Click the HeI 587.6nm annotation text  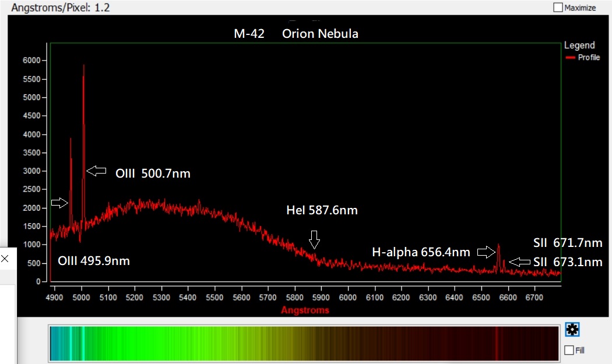coord(322,210)
